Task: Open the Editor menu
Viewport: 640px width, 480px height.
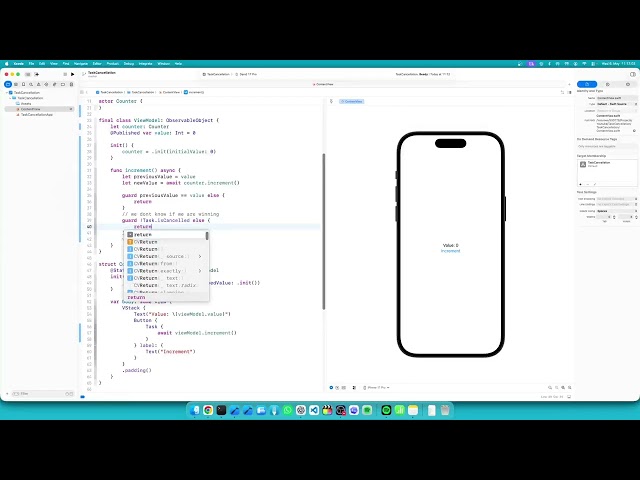Action: pyautogui.click(x=97, y=64)
